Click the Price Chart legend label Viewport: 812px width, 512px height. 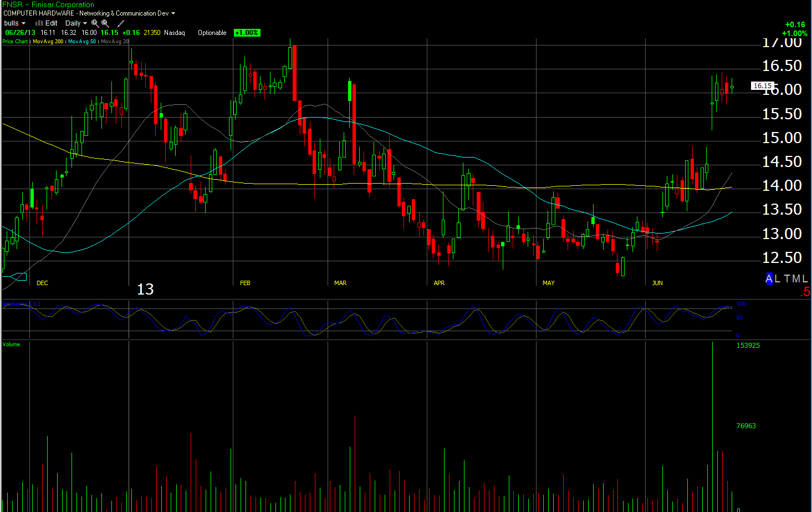(x=15, y=42)
